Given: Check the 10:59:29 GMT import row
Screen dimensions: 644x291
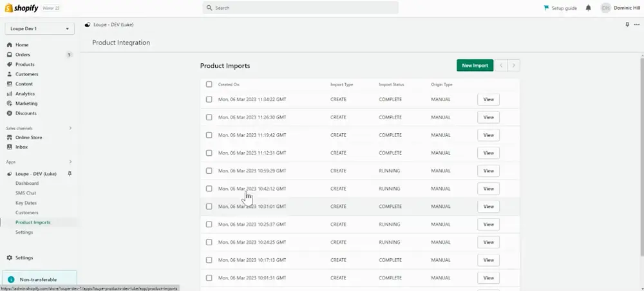Looking at the screenshot, I should tap(209, 171).
